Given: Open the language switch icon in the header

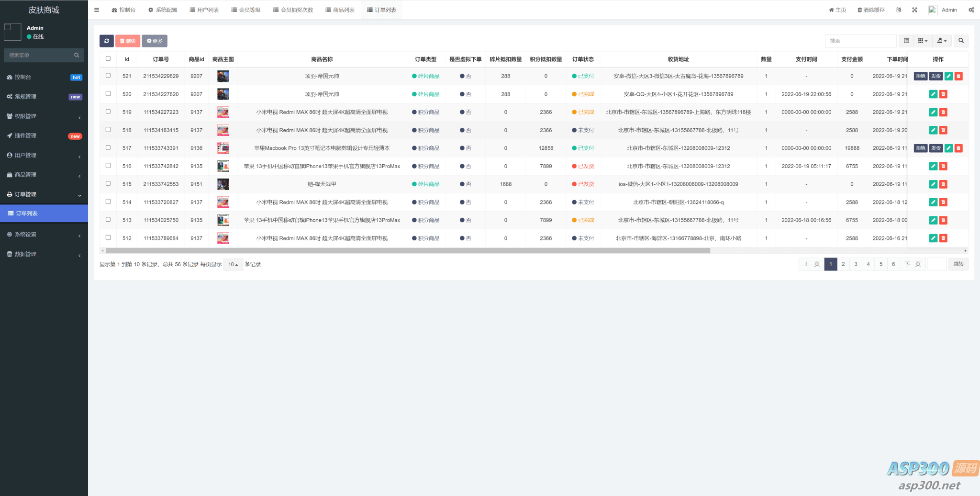Looking at the screenshot, I should click(899, 10).
